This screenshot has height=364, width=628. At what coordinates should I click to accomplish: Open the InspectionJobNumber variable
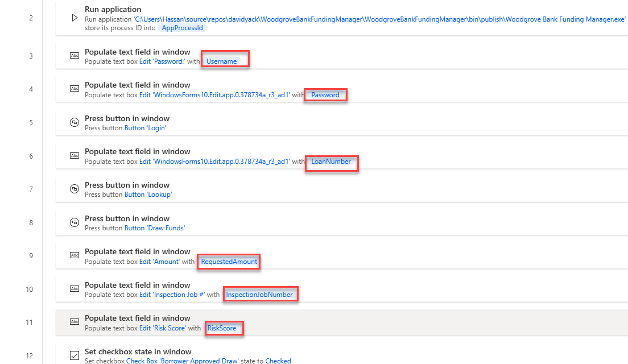point(259,294)
